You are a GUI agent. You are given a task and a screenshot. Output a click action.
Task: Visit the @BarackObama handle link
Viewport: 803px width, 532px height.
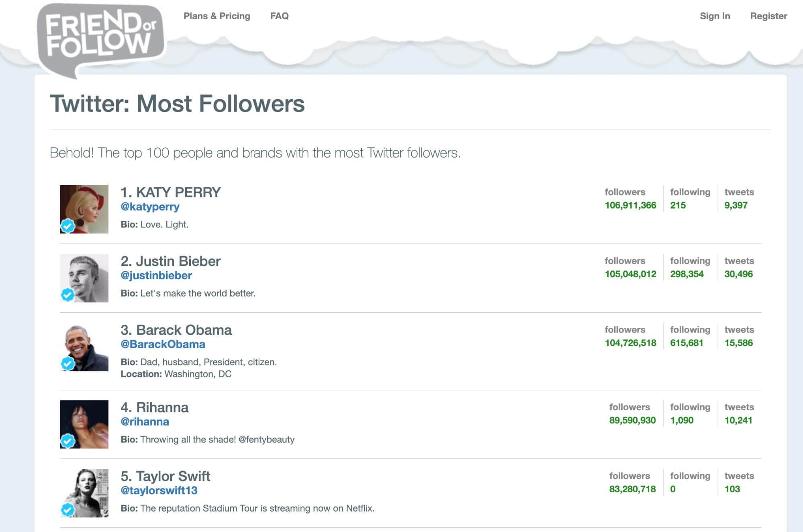tap(163, 344)
